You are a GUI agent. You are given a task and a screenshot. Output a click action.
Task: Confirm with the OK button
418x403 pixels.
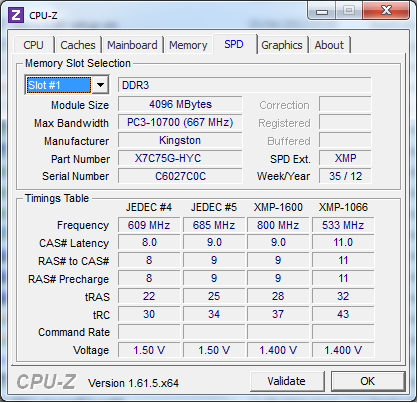point(368,381)
